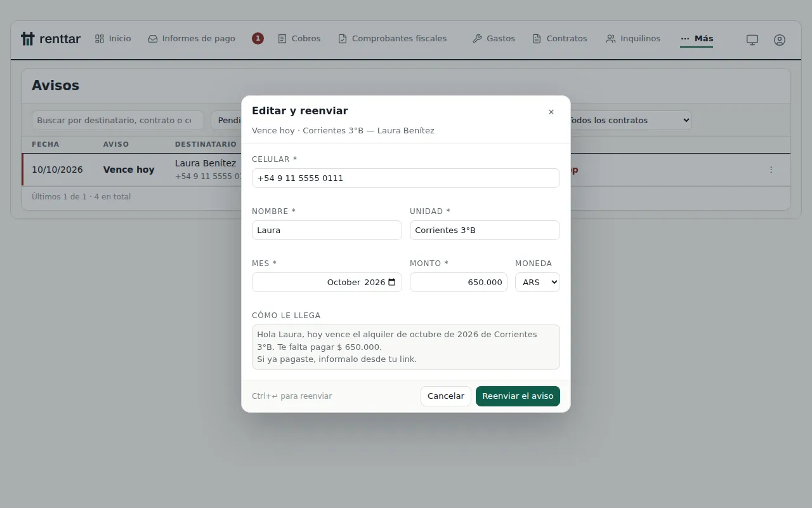This screenshot has width=812, height=508.
Task: Open Contratos page
Action: 560,39
